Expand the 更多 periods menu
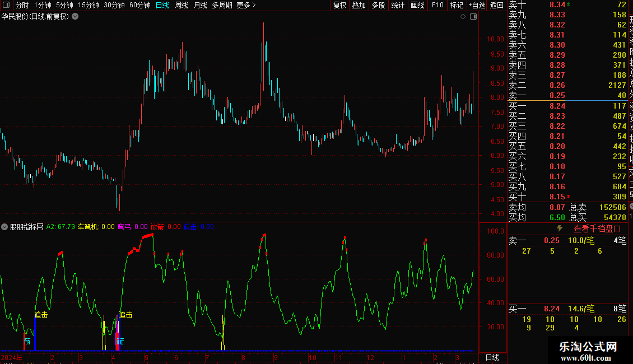This screenshot has width=633, height=364. tap(246, 5)
